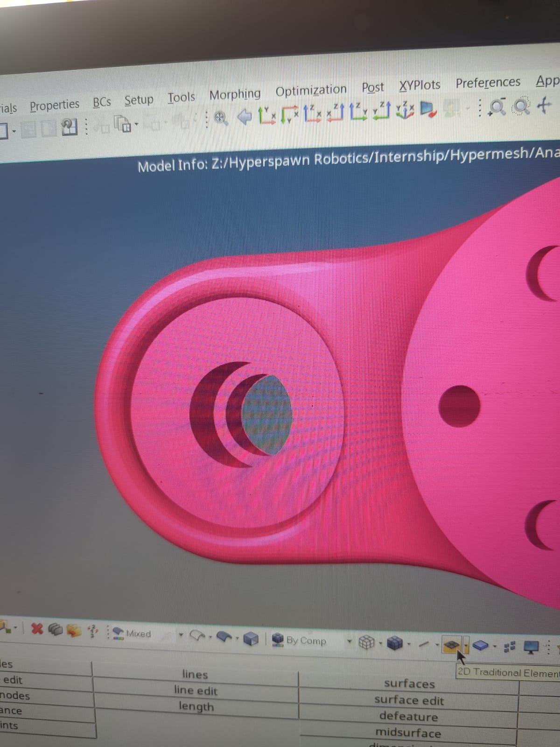Click the rotate crosshair icon at top right
This screenshot has height=747, width=560.
point(544,105)
